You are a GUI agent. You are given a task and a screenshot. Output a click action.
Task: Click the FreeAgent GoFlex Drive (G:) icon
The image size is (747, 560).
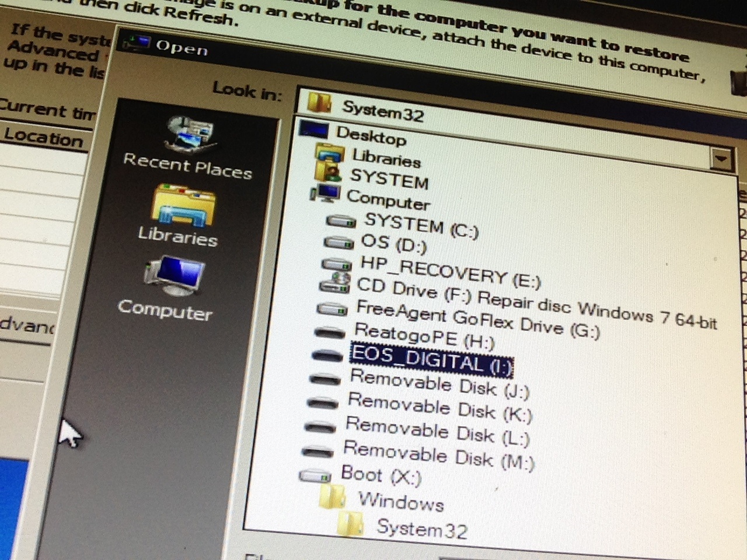point(332,307)
